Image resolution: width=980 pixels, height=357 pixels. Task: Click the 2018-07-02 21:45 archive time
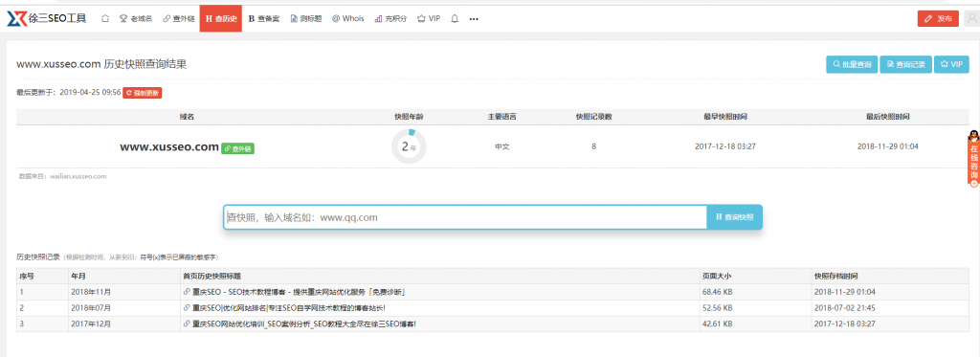pyautogui.click(x=844, y=307)
